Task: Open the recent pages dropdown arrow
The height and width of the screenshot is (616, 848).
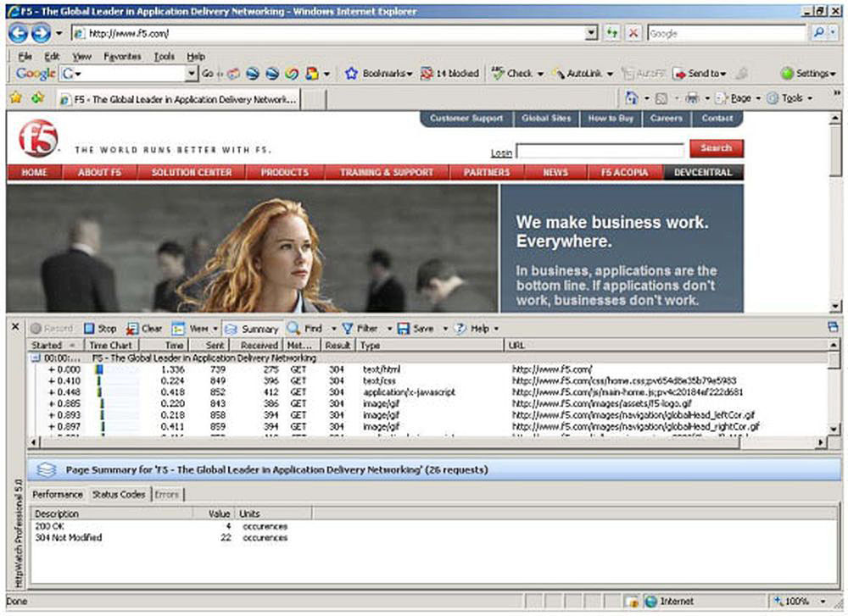Action: click(x=59, y=34)
